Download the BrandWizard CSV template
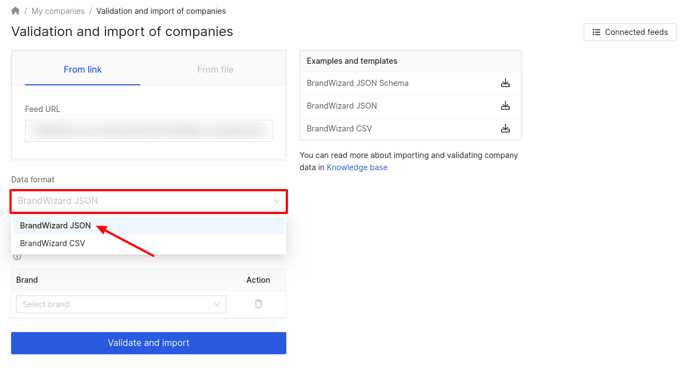The width and height of the screenshot is (688, 372). click(505, 129)
